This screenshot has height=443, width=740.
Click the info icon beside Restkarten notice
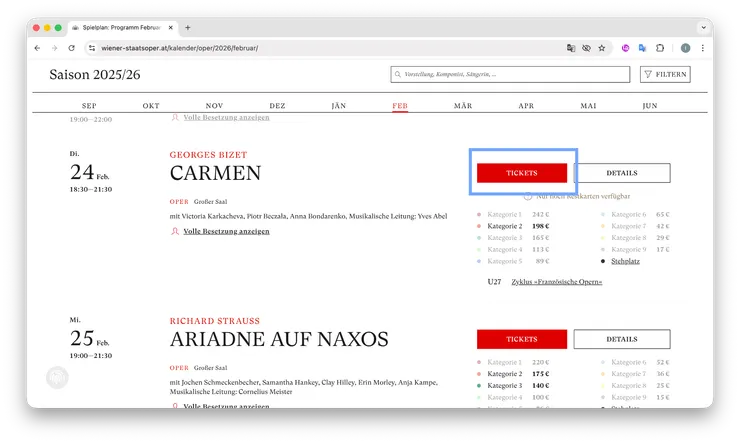(528, 196)
